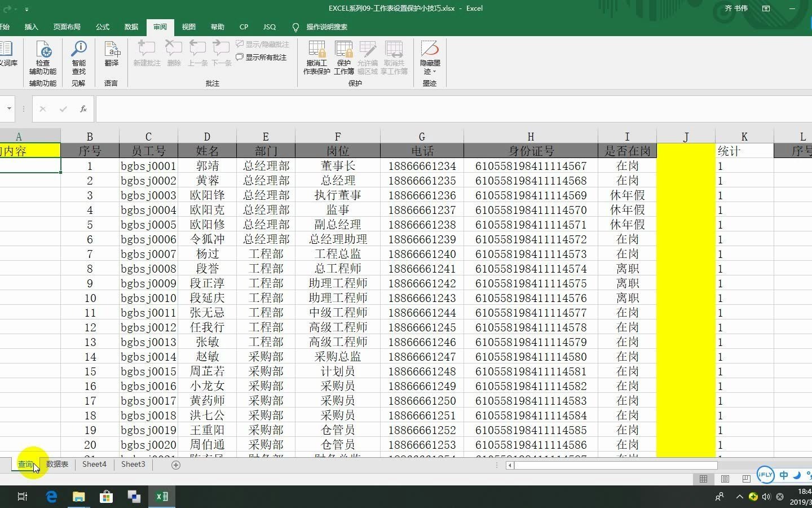Viewport: 812px width, 508px height.
Task: Enable 分页预览 page break preview
Action: [745, 479]
